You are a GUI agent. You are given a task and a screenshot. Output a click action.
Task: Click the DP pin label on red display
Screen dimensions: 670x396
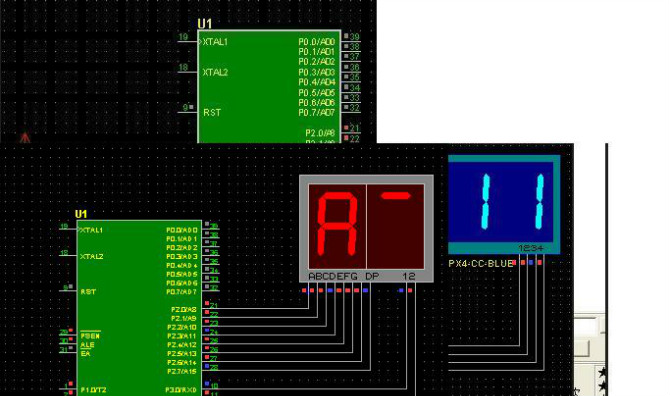372,276
